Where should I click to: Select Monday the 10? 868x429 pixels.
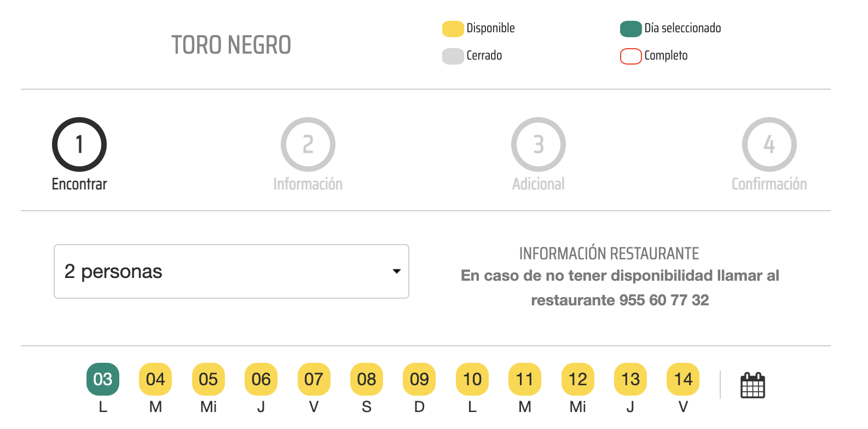(472, 379)
